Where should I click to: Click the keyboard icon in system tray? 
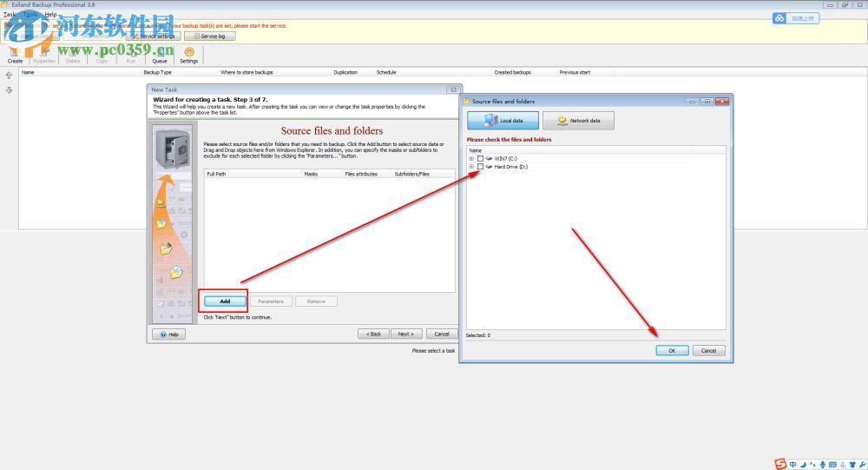pyautogui.click(x=832, y=465)
